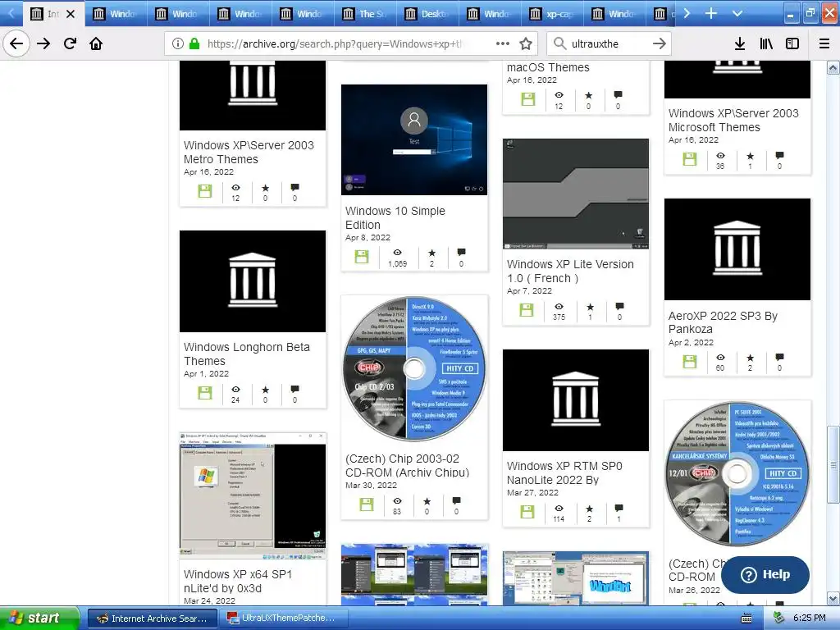Open Windows XP\Server 2003 Metro Themes link
Screen dimensions: 840x630
[x=249, y=152]
